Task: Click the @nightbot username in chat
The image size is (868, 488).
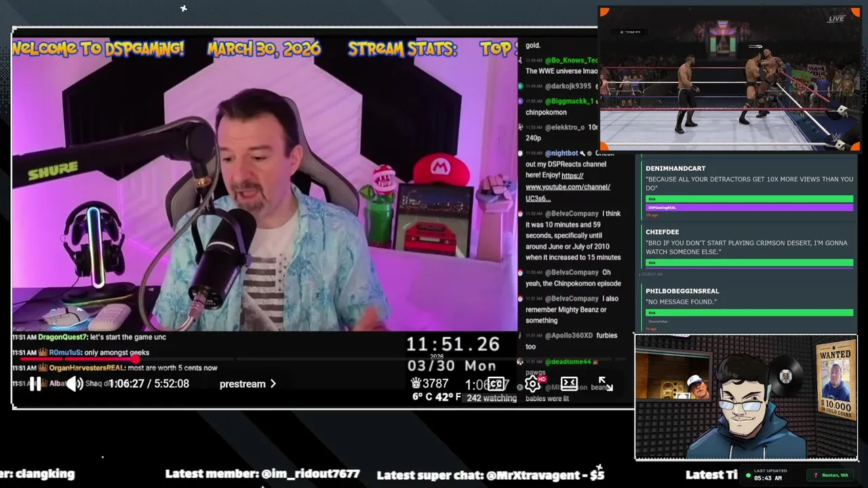Action: pos(562,153)
